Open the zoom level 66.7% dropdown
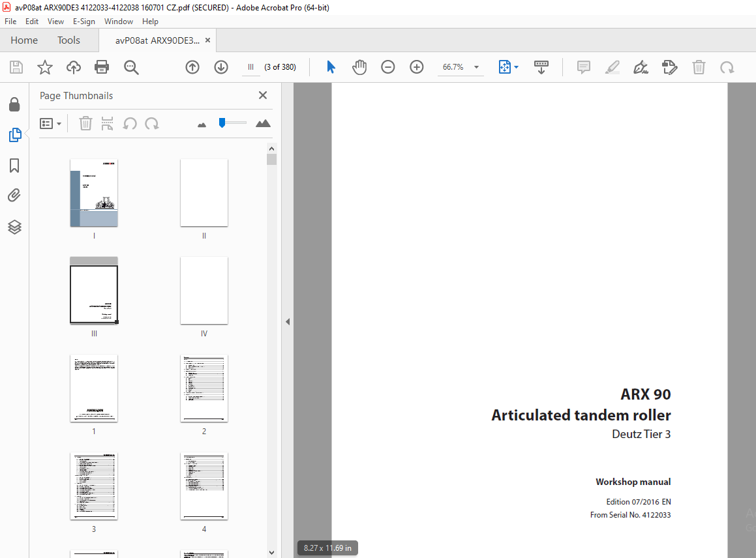This screenshot has width=756, height=558. [476, 67]
